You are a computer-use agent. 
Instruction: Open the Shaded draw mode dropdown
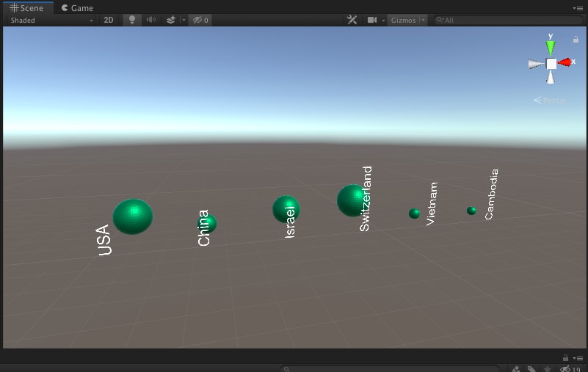51,21
